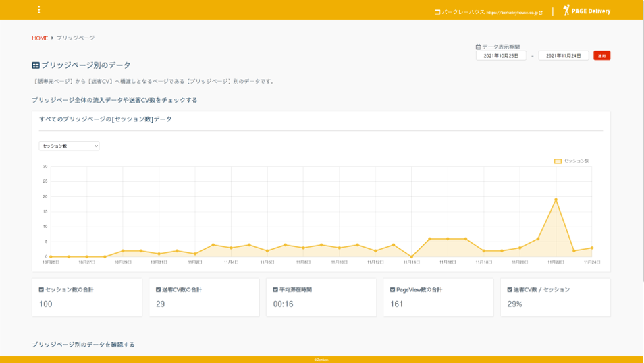Toggle the 平均滞在時間 checkbox
The width and height of the screenshot is (644, 363).
click(x=275, y=289)
